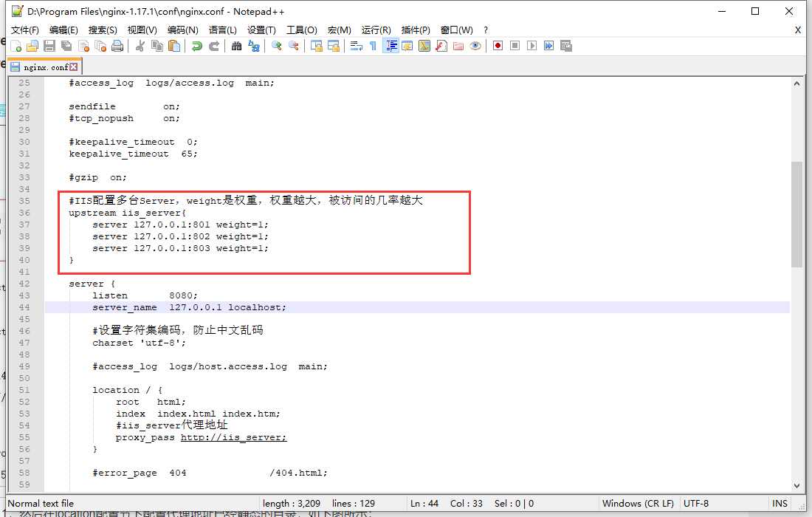Screen dimensions: 812x517
Task: Open the 编辑(E) menu
Action: 63,30
